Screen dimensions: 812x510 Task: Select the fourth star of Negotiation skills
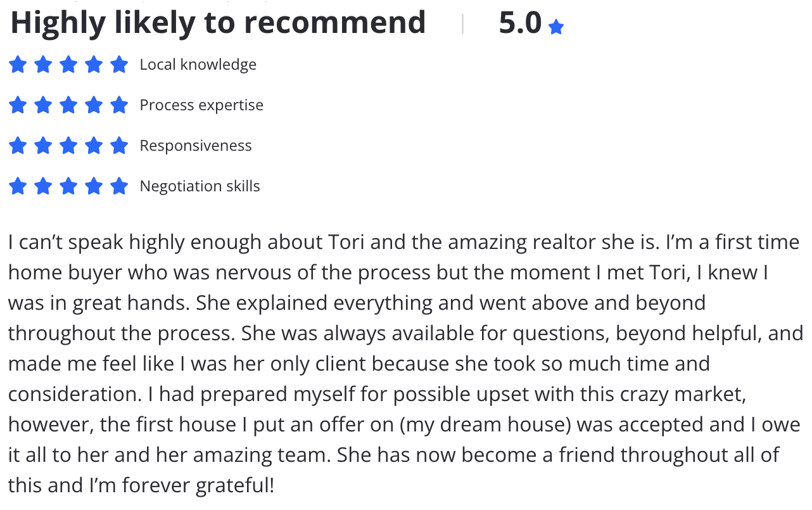(x=94, y=186)
